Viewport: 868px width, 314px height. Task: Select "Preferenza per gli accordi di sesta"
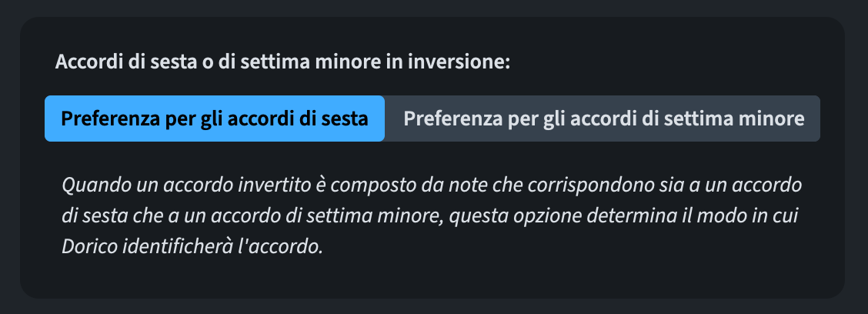click(x=214, y=119)
